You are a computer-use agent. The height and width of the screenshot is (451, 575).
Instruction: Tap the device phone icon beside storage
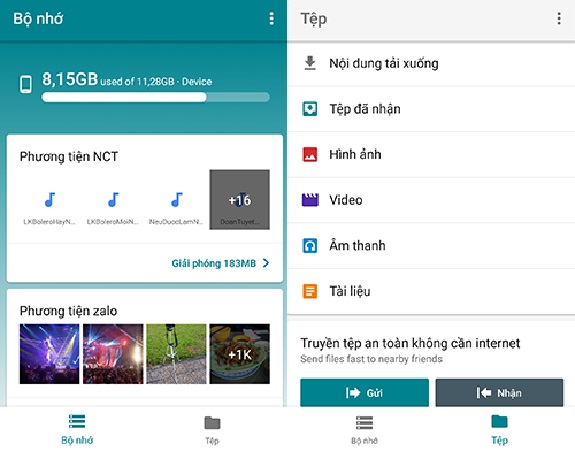tap(26, 84)
